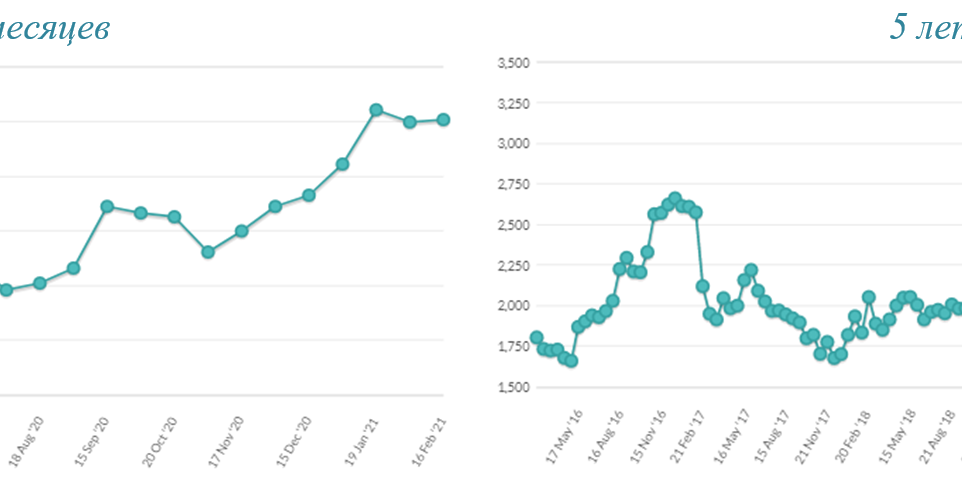Image resolution: width=962 pixels, height=481 pixels.
Task: Click the "5 лет" chart title
Action: point(925,28)
